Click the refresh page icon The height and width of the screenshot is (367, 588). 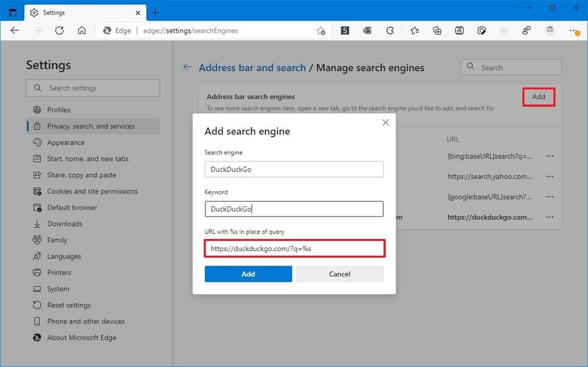click(x=59, y=30)
